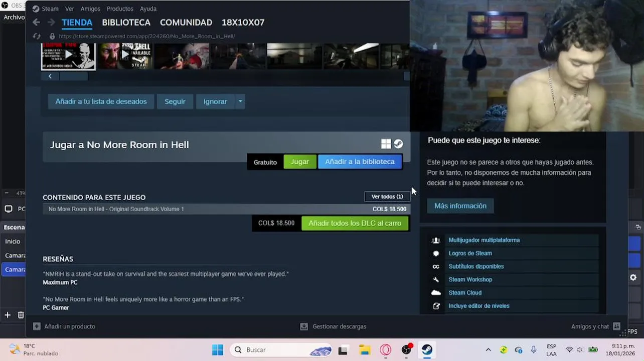Go back with the Steam back arrow
644x361 pixels.
[36, 22]
